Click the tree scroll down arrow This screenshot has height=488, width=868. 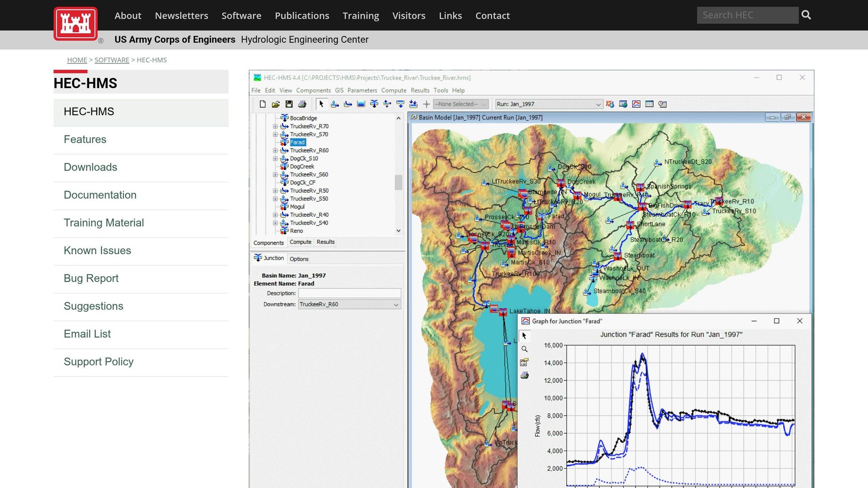pos(398,231)
